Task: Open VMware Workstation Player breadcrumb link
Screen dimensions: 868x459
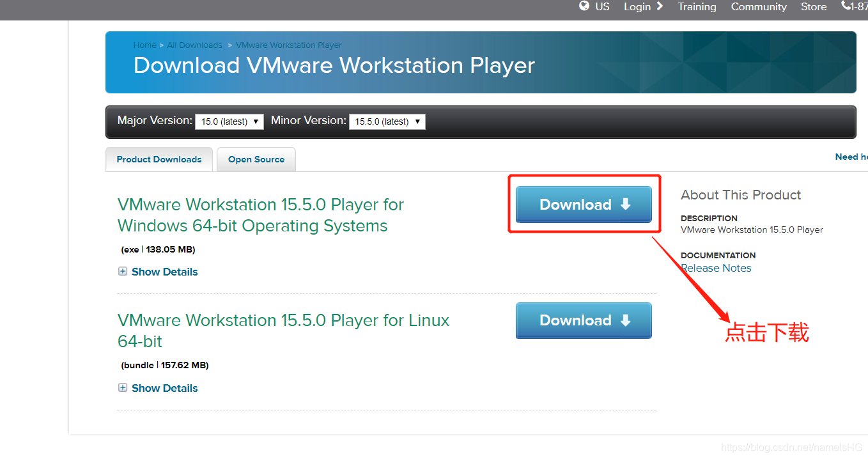Action: (x=288, y=45)
